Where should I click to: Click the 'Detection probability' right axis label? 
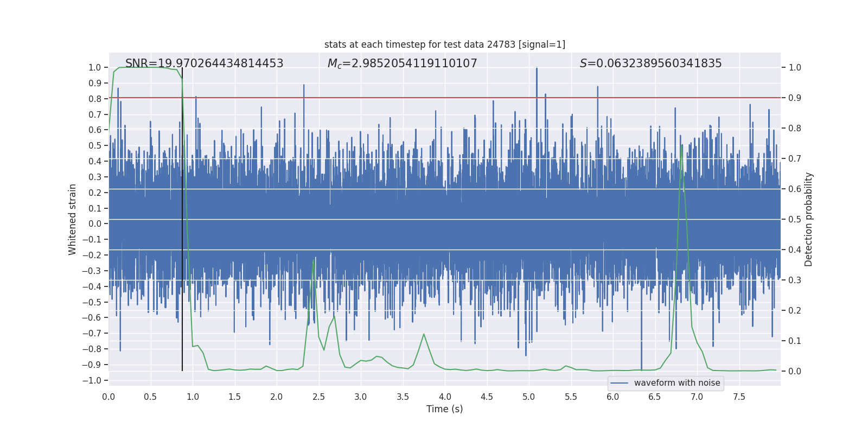[808, 219]
